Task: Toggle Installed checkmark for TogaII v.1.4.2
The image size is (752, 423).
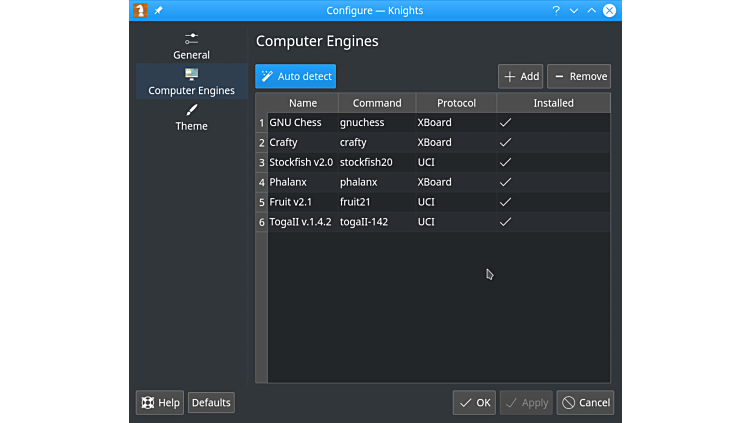Action: coord(505,222)
